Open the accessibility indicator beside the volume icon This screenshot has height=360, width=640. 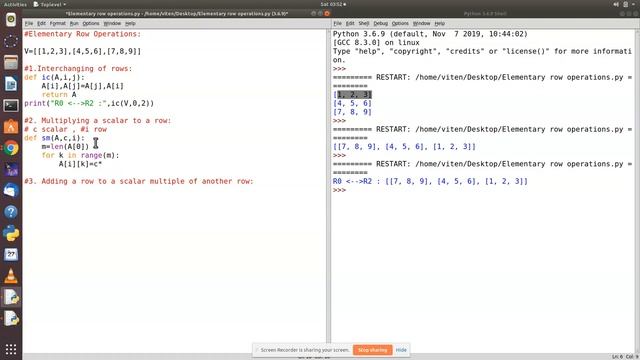[626, 4]
